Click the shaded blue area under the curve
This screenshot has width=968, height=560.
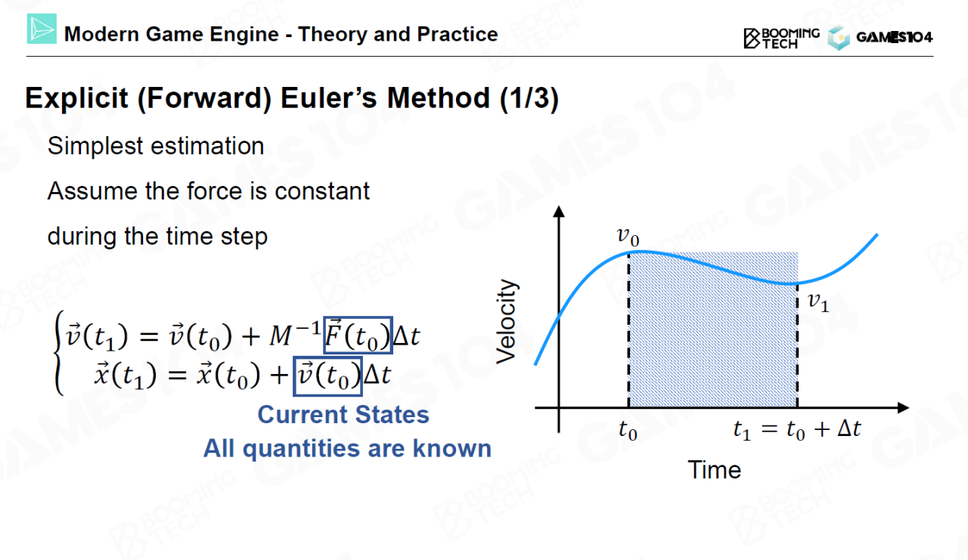pos(712,340)
